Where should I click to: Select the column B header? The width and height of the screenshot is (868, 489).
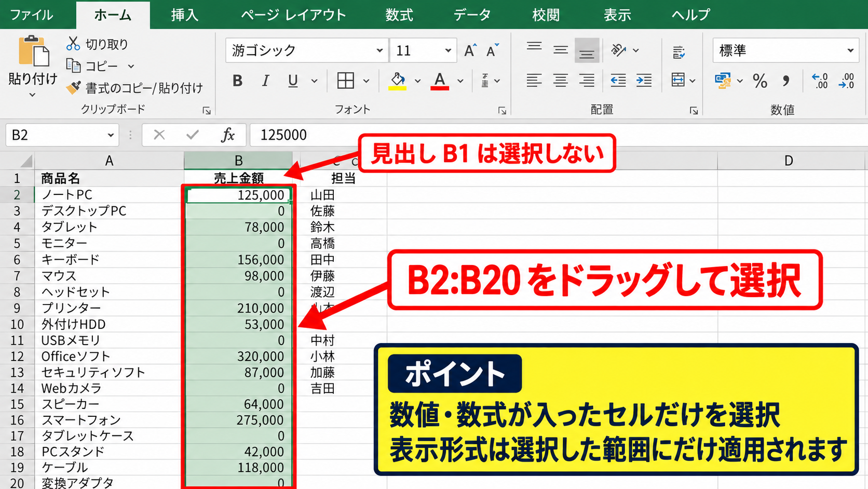click(x=238, y=161)
